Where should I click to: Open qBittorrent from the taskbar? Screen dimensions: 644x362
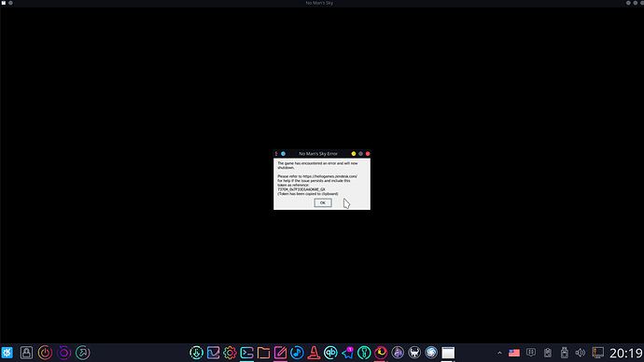point(330,353)
